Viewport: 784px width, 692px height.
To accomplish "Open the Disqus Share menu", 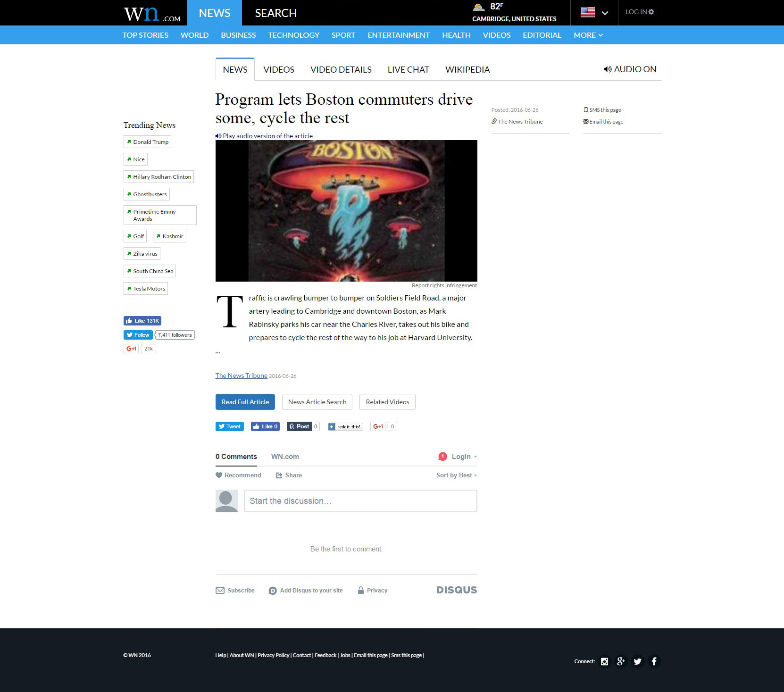I will tap(289, 475).
